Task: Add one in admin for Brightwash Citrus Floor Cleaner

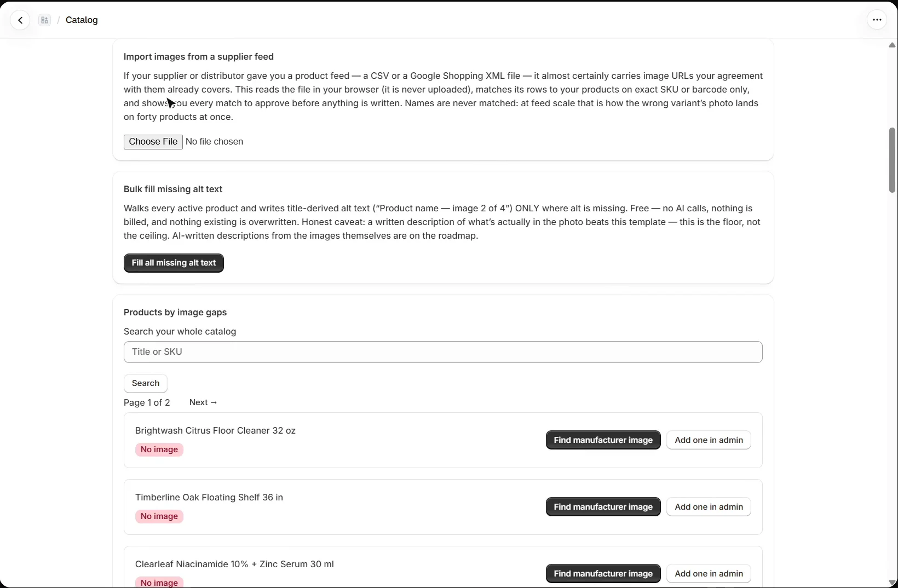Action: point(709,440)
